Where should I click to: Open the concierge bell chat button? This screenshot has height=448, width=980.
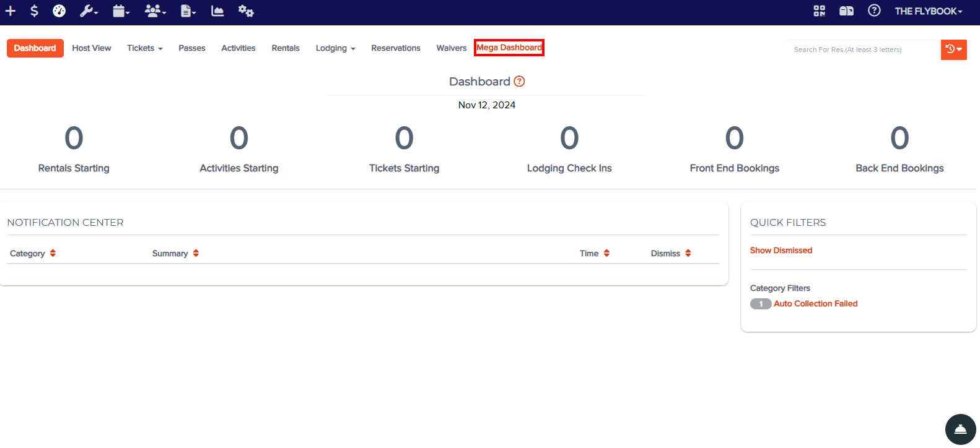pos(961,429)
